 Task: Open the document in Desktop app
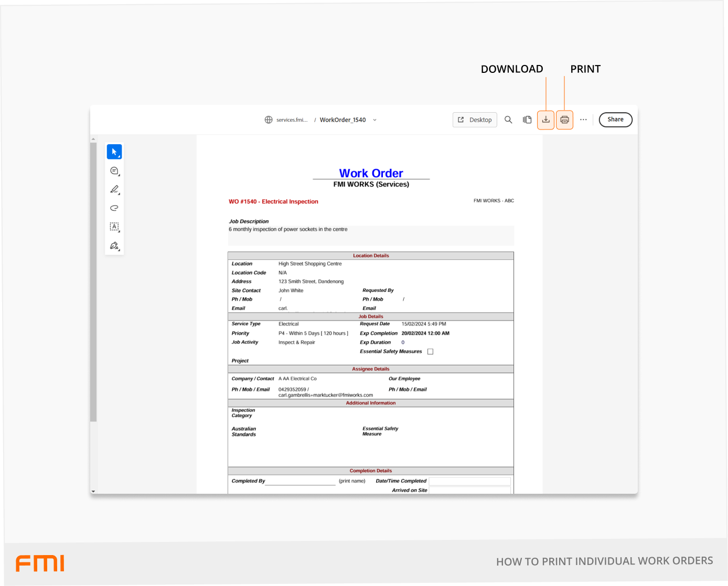tap(475, 120)
